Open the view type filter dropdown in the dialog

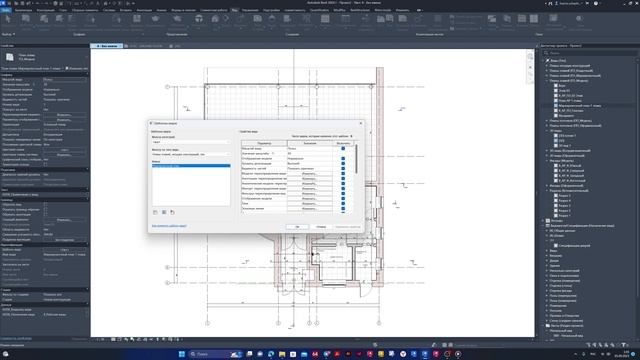click(191, 154)
